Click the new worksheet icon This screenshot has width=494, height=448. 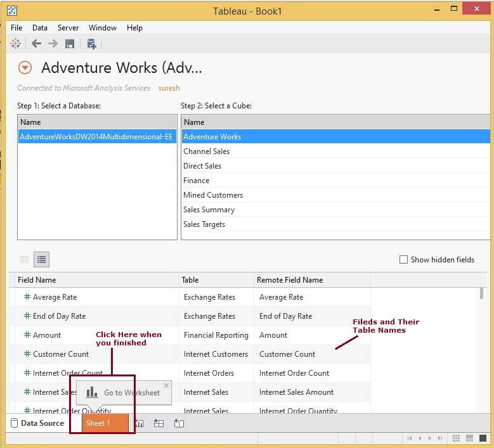coord(140,423)
